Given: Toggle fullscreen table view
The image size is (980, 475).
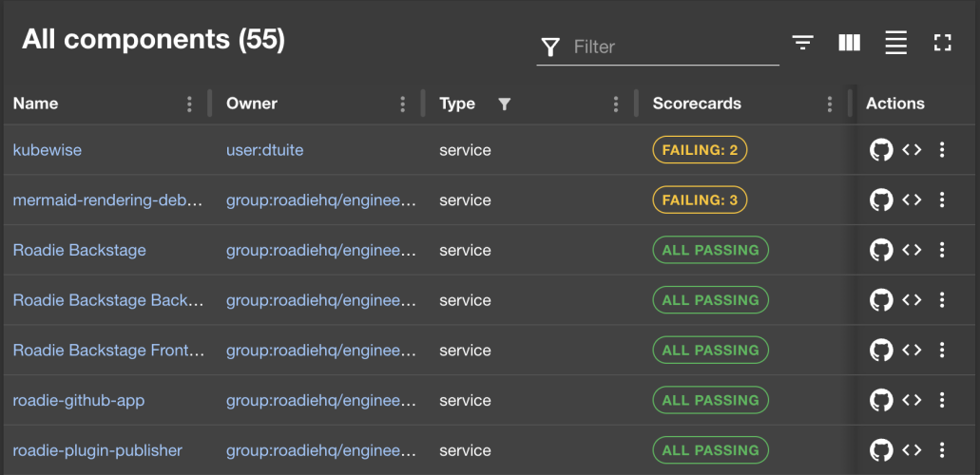Looking at the screenshot, I should pyautogui.click(x=943, y=43).
